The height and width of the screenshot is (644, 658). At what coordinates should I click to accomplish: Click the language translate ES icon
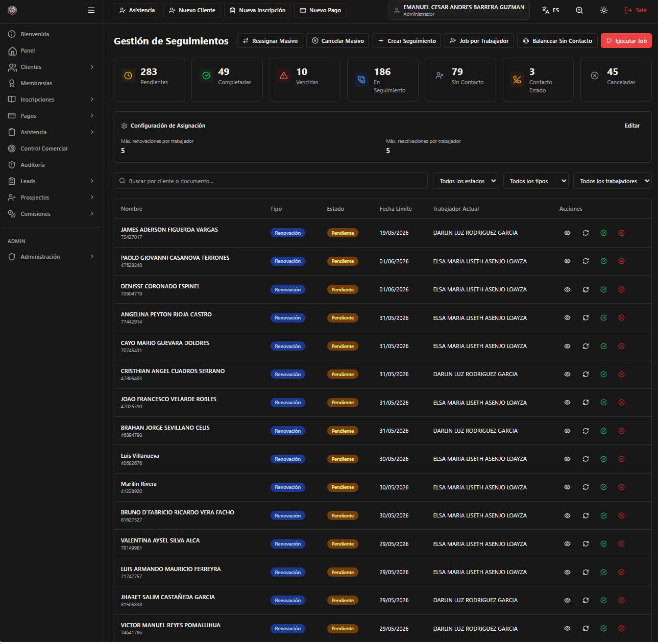tap(550, 10)
